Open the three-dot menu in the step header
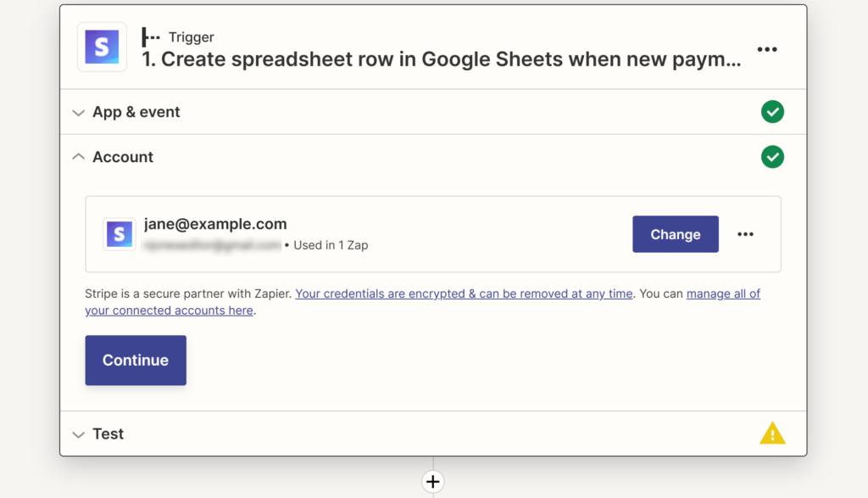Image resolution: width=868 pixels, height=498 pixels. tap(766, 49)
